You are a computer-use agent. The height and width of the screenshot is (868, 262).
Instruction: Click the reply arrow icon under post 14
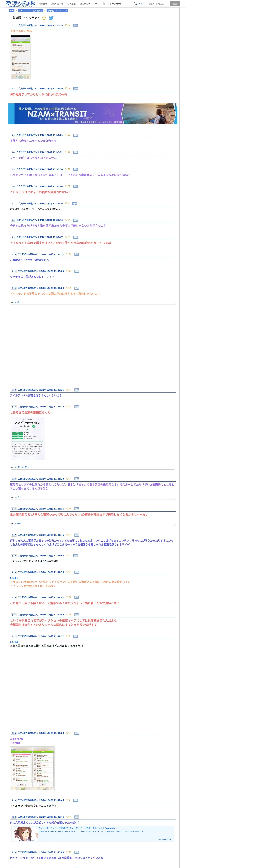12,467
